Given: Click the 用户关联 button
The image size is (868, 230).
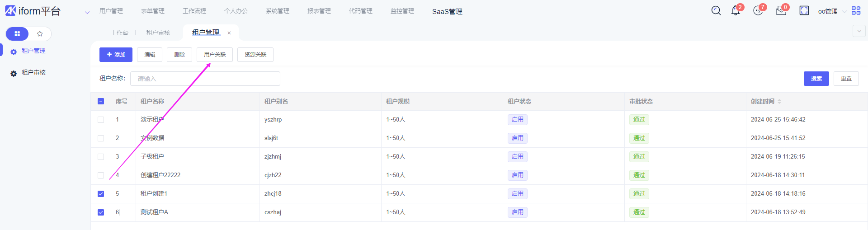Looking at the screenshot, I should point(215,55).
